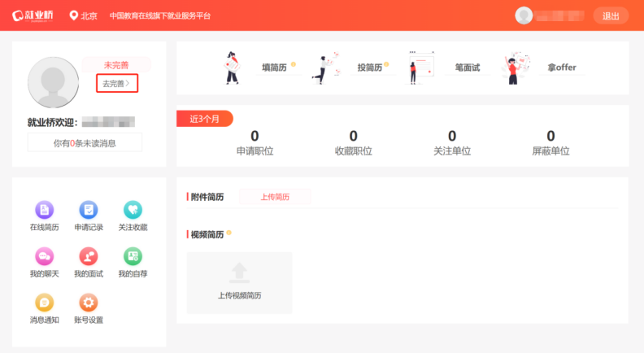
Task: View the 申请职位 count
Action: (255, 142)
